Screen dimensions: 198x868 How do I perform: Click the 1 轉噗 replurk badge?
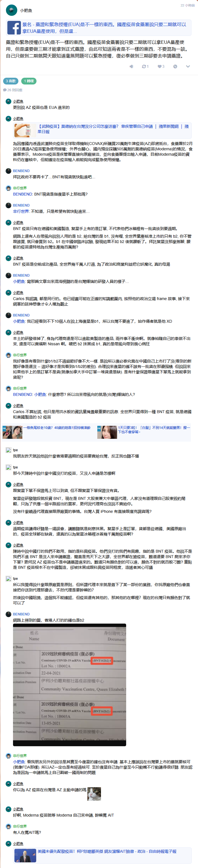29,81
